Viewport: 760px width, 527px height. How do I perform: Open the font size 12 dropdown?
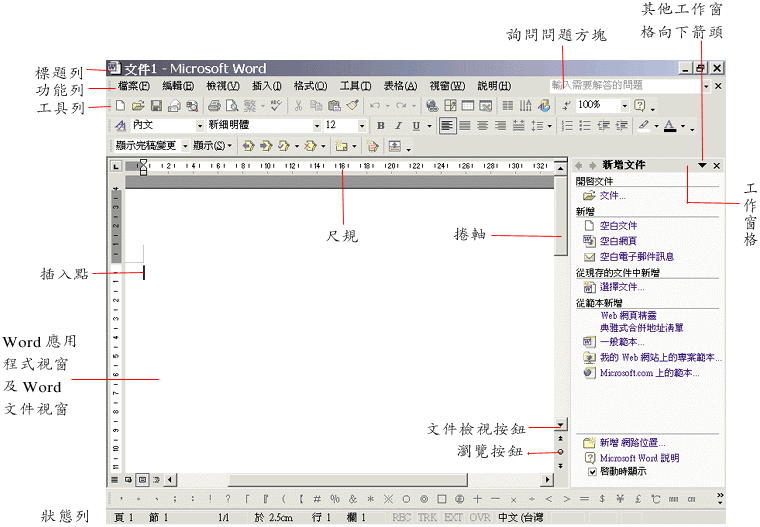pyautogui.click(x=362, y=126)
